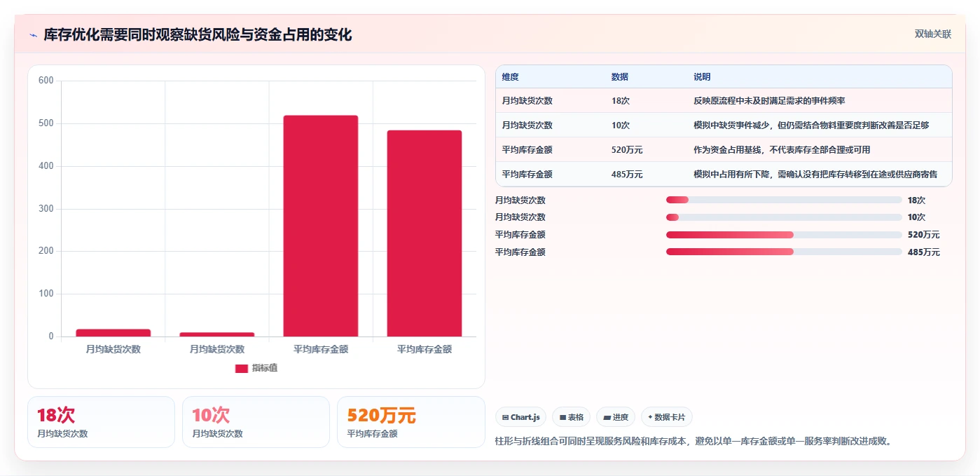Click the footer note starting 柱形与折线组合

point(693,441)
